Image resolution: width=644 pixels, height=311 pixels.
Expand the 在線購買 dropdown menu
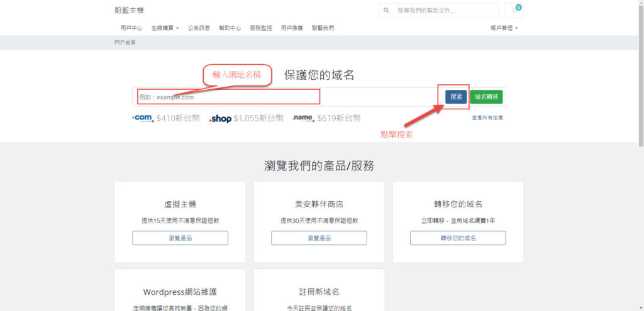coord(165,28)
